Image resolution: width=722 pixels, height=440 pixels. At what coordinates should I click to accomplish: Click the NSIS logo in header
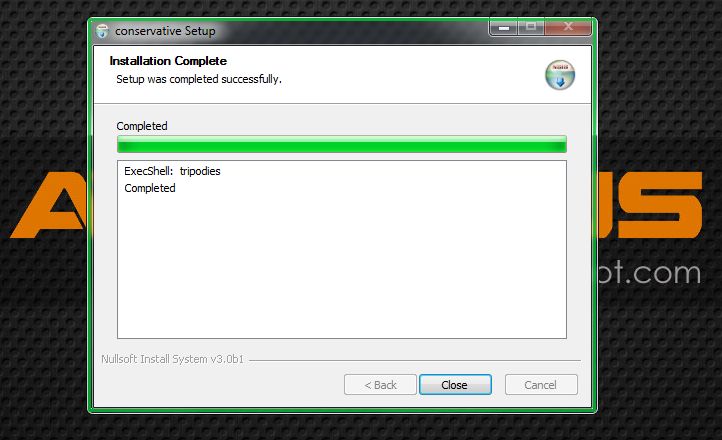(560, 75)
